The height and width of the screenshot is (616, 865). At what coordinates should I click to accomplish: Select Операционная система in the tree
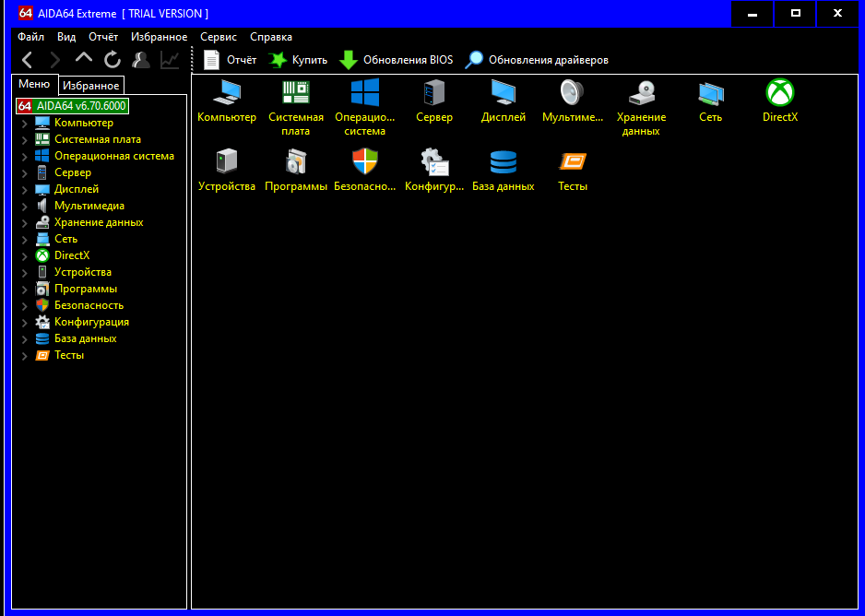113,156
